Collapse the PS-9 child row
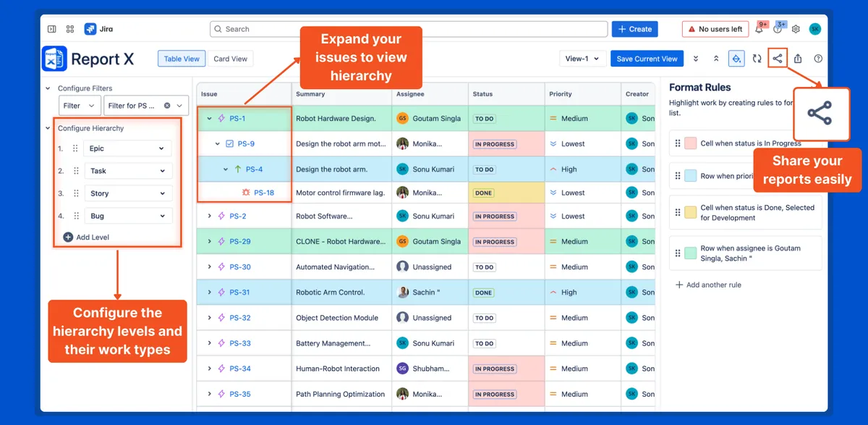Image resolution: width=868 pixels, height=425 pixels. click(x=217, y=144)
